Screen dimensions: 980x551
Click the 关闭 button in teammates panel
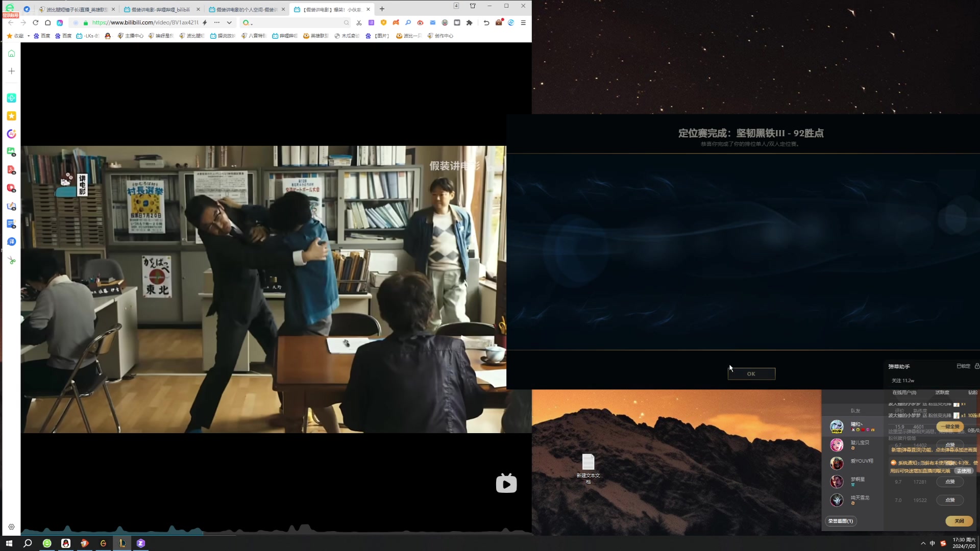click(x=959, y=521)
